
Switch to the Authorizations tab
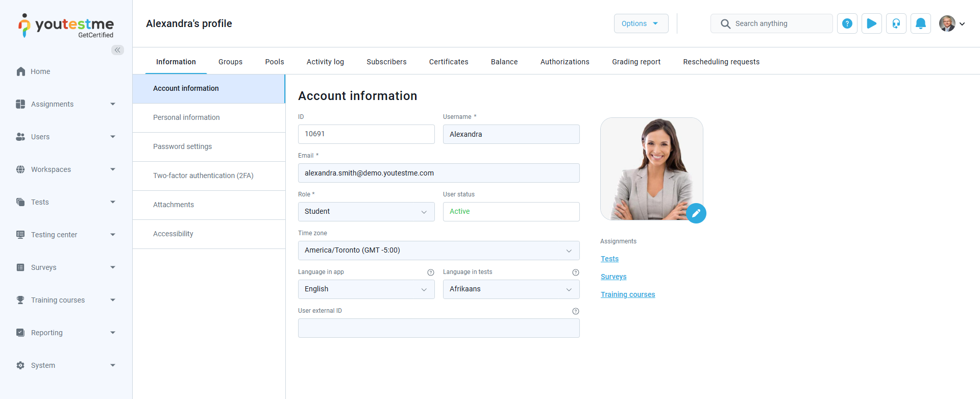565,62
